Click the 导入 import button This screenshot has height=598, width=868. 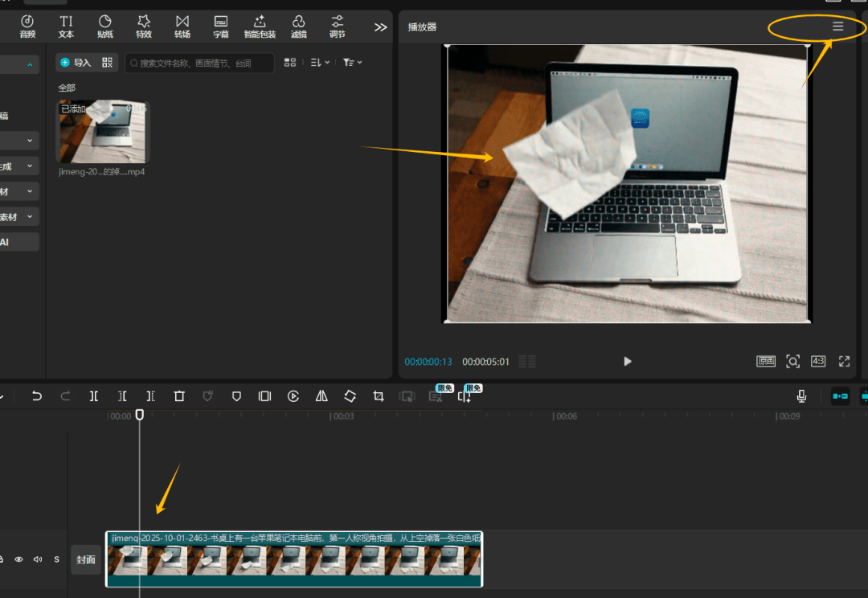tap(76, 63)
